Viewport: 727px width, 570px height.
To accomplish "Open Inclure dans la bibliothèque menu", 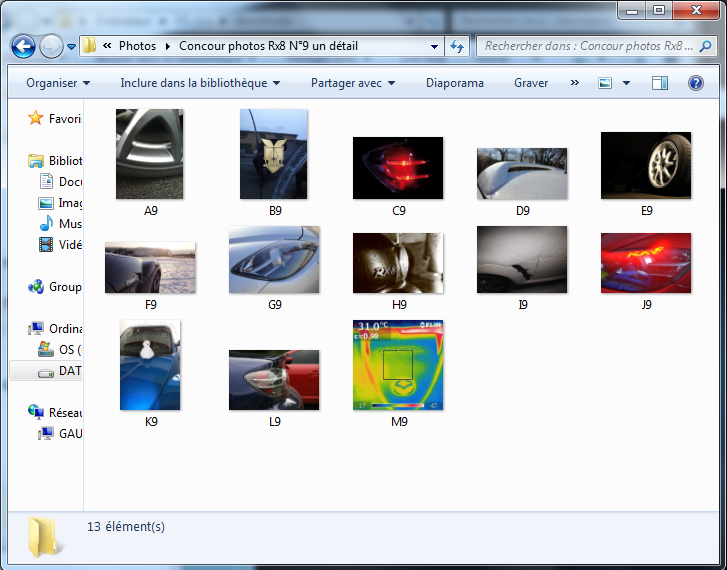I will coord(200,83).
